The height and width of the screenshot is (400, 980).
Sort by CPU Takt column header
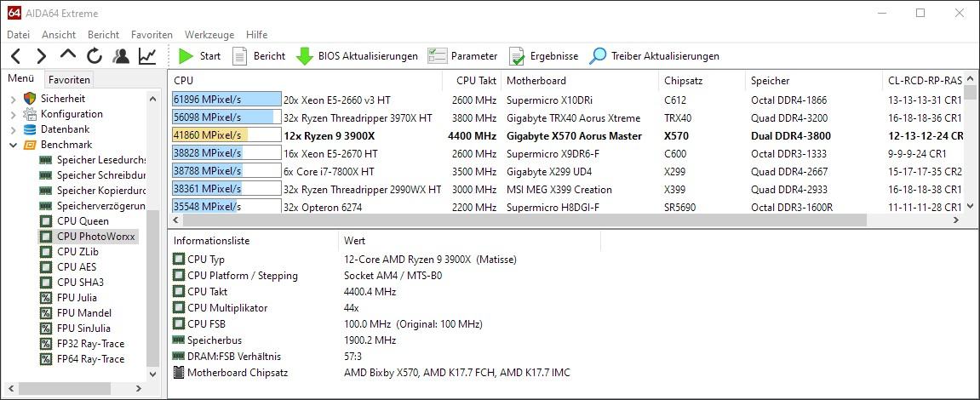point(476,81)
